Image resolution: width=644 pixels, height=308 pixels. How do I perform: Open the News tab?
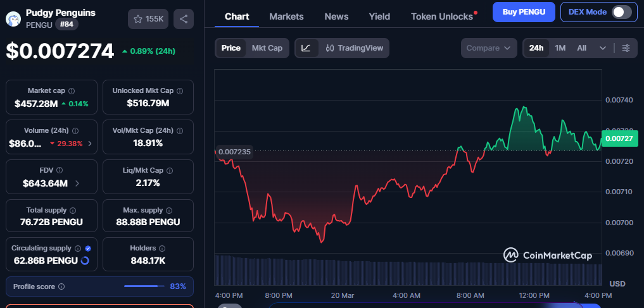(336, 16)
